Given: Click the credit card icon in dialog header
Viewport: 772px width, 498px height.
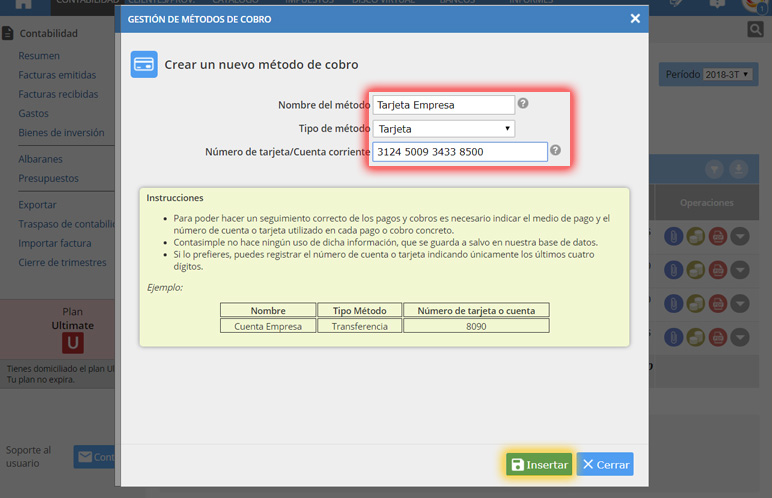Looking at the screenshot, I should click(x=144, y=65).
